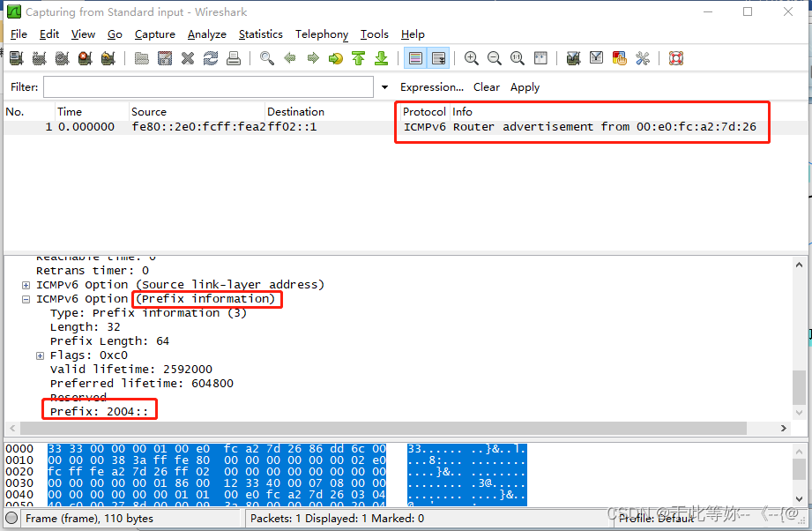Expand the Flags: 0xc0 node
This screenshot has width=812, height=531.
pyautogui.click(x=40, y=355)
